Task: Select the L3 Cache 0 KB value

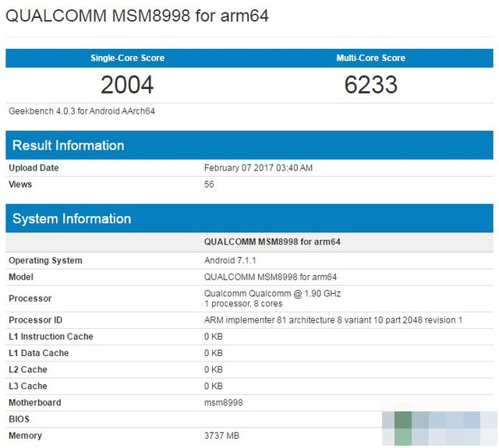Action: [x=214, y=386]
